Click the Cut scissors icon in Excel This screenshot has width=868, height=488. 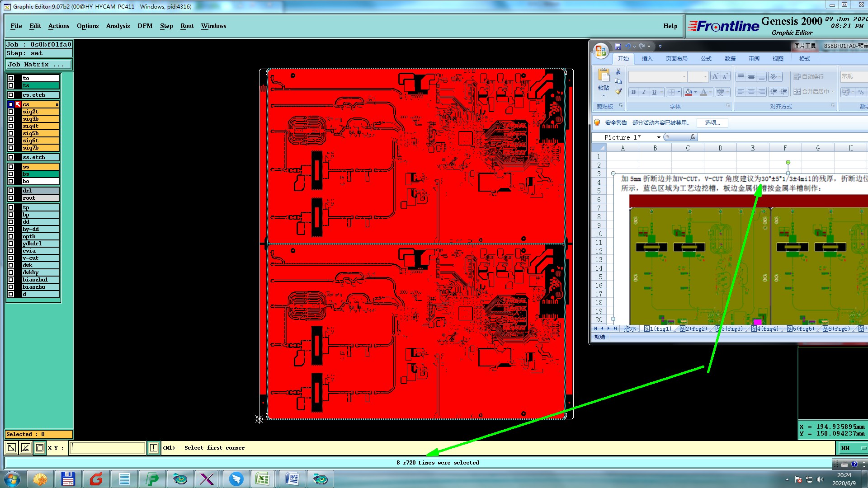coord(618,72)
